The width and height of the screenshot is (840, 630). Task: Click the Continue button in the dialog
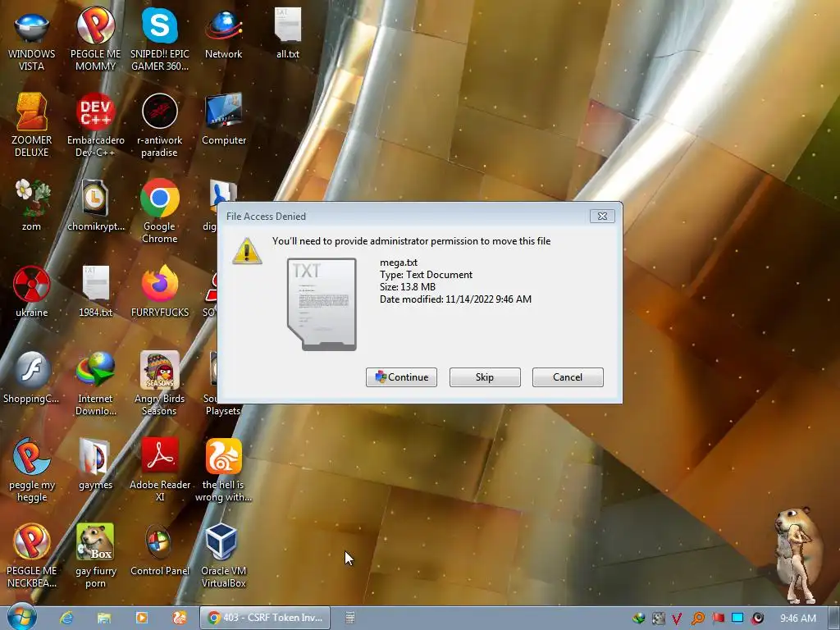click(x=401, y=377)
